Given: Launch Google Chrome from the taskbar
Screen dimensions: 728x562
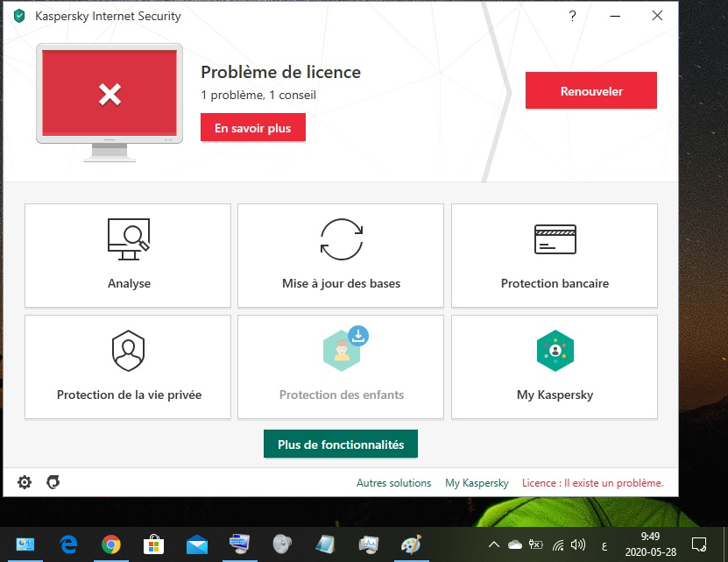Looking at the screenshot, I should (111, 544).
